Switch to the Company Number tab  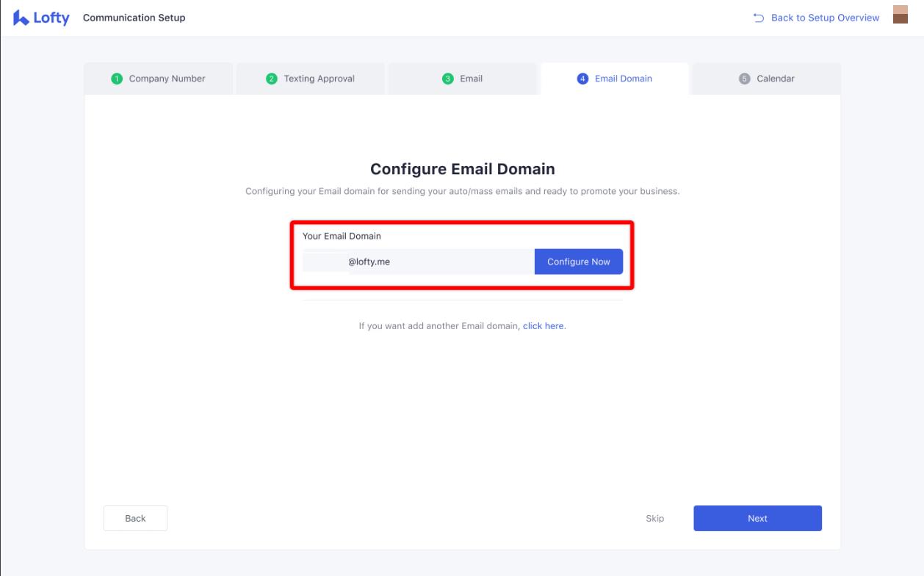pyautogui.click(x=159, y=79)
